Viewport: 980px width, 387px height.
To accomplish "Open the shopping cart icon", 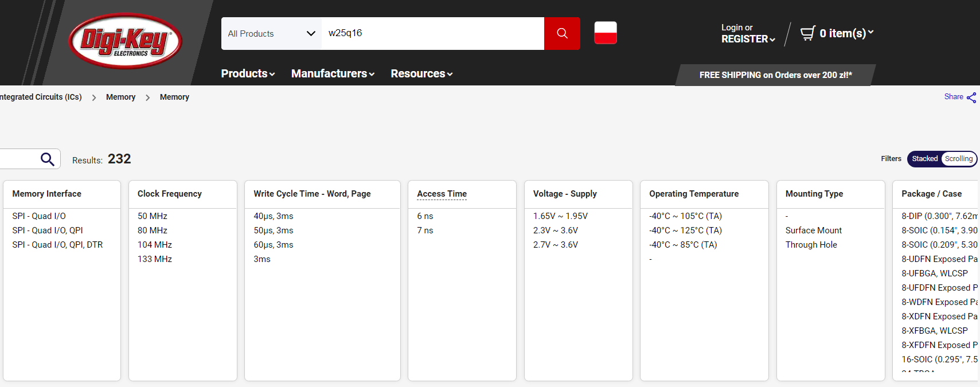I will pyautogui.click(x=807, y=33).
